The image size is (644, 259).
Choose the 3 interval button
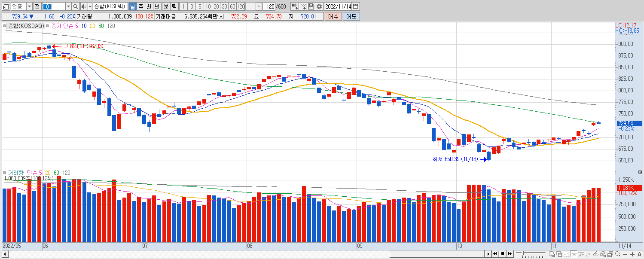(x=192, y=6)
